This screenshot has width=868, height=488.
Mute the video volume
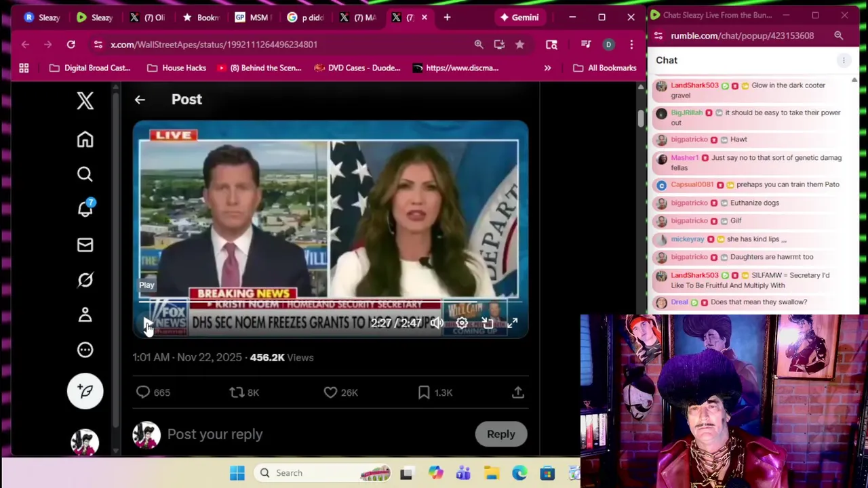click(x=436, y=323)
